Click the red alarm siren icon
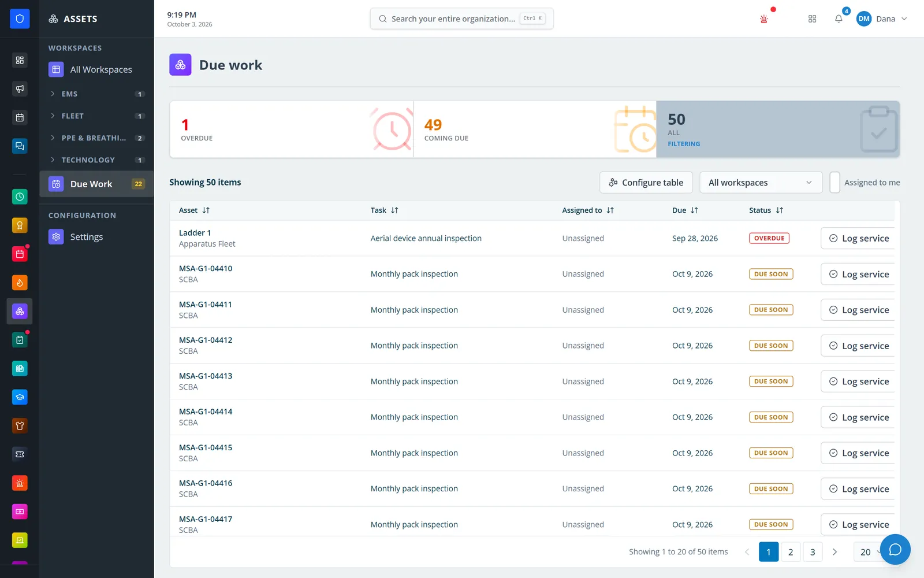The image size is (924, 578). [x=764, y=19]
